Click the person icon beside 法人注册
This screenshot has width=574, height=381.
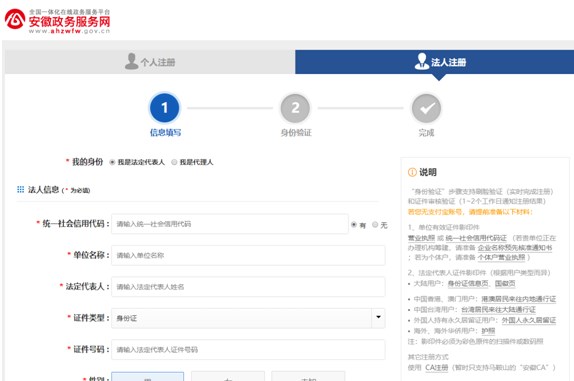(422, 61)
